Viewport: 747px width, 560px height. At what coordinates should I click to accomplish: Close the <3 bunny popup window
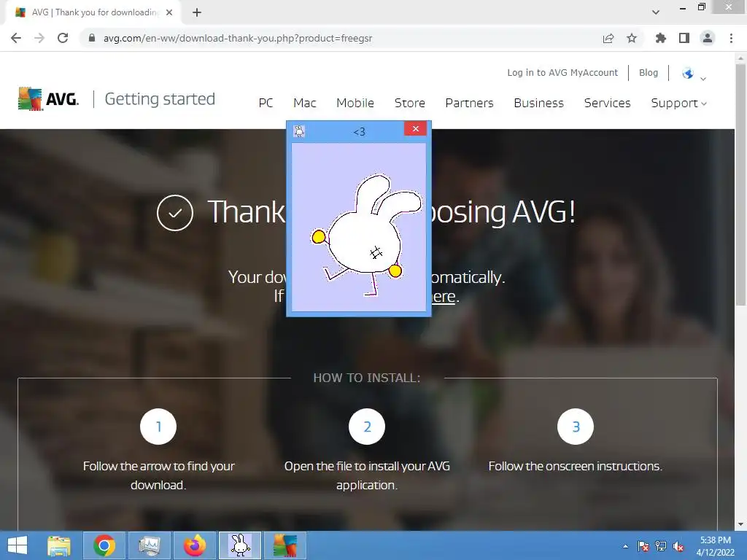(x=415, y=128)
